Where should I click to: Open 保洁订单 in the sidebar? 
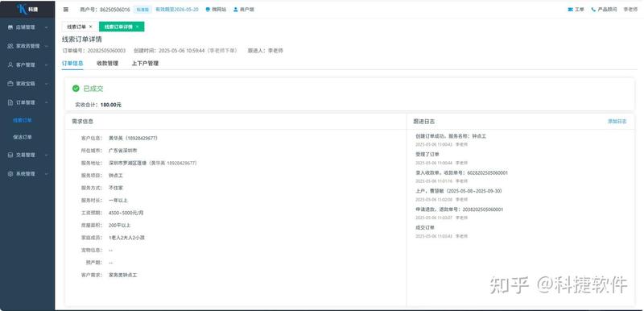pos(23,137)
